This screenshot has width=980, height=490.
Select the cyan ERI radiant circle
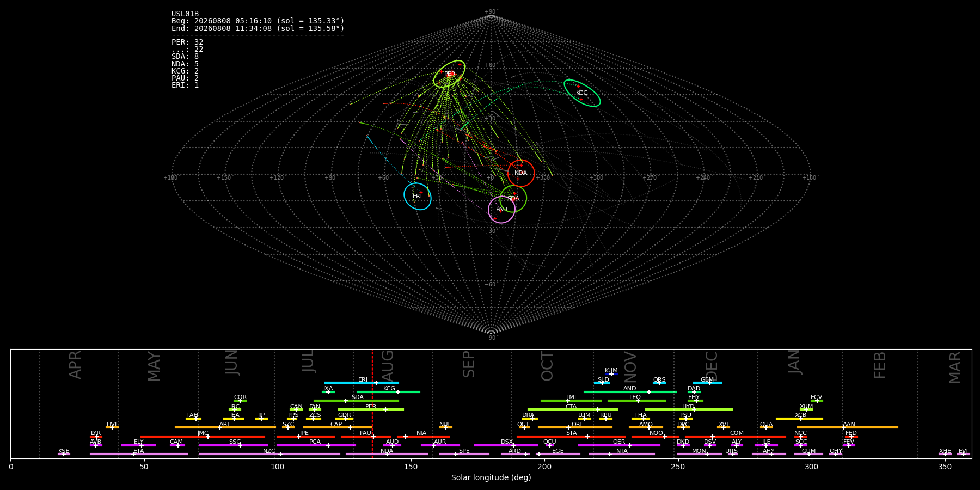pyautogui.click(x=418, y=196)
